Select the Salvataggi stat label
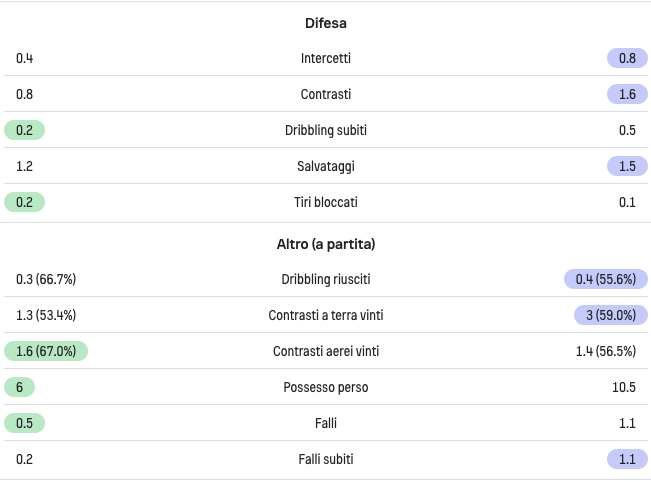The height and width of the screenshot is (482, 651). tap(326, 166)
